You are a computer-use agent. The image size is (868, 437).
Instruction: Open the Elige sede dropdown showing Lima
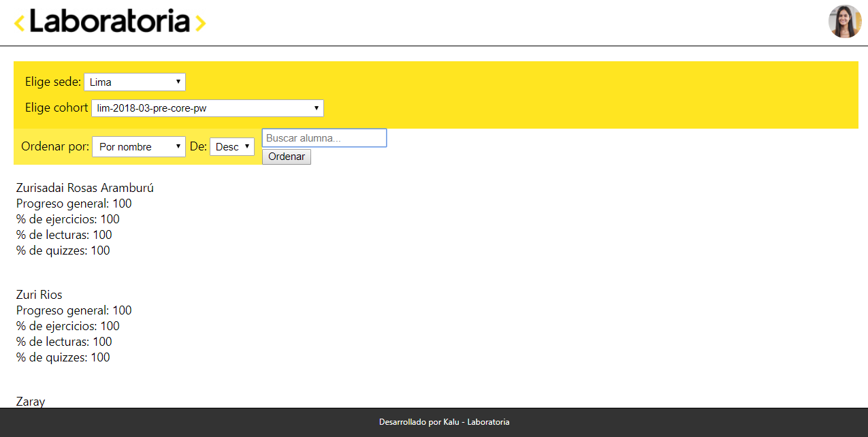coord(135,82)
